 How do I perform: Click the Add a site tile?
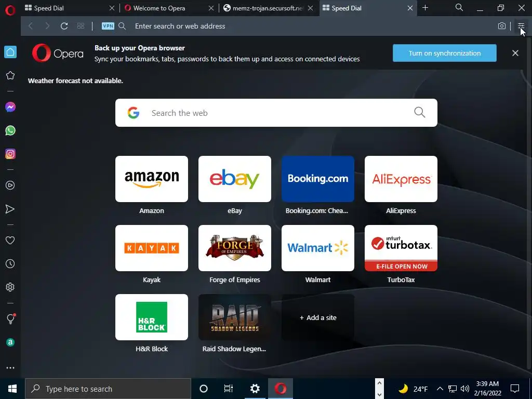tap(318, 317)
